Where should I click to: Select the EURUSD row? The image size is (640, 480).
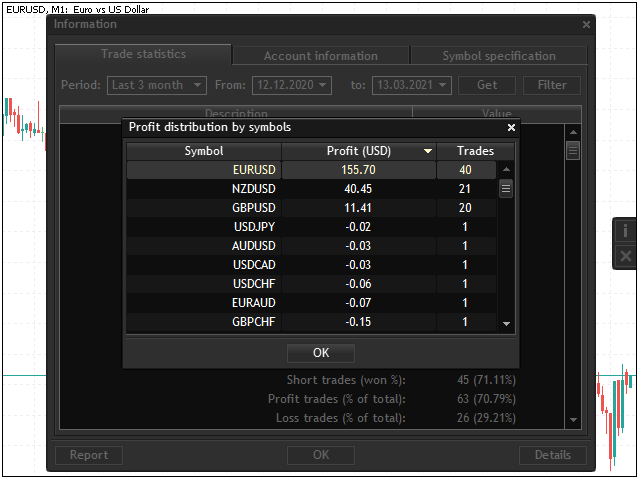pos(311,170)
